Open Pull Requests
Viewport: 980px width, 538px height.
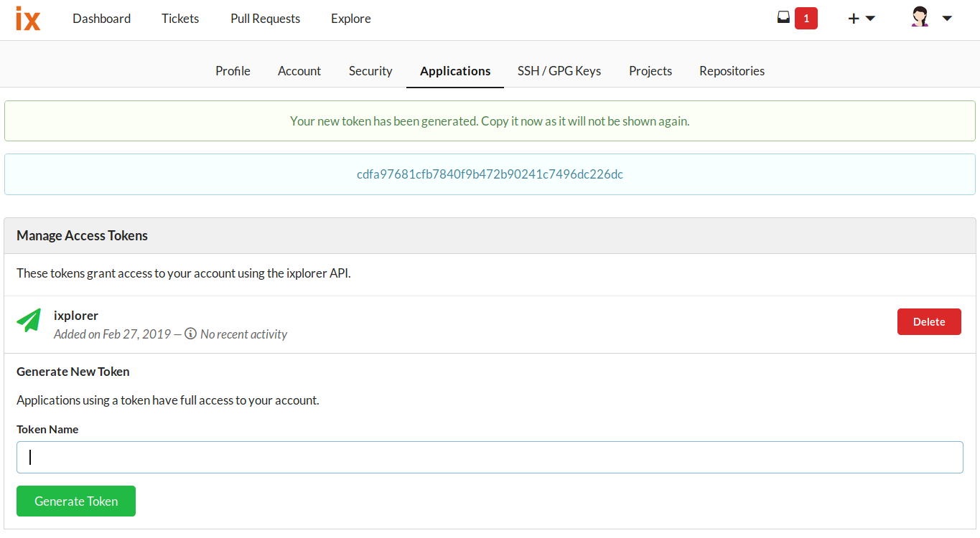coord(266,19)
